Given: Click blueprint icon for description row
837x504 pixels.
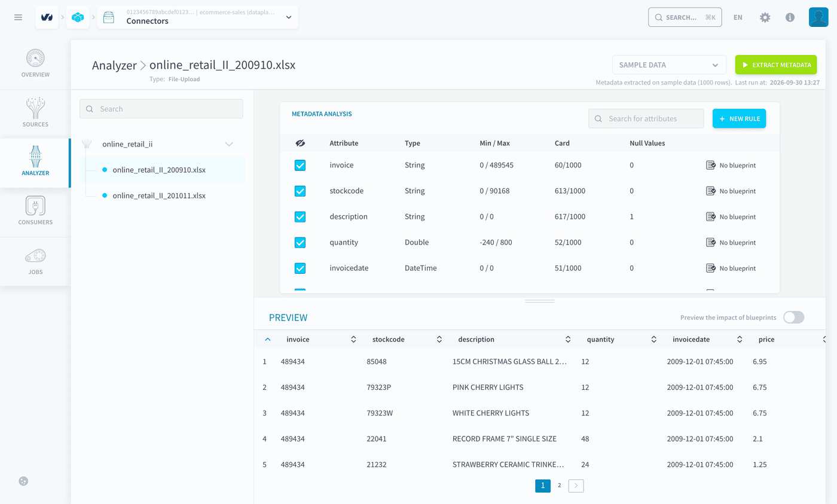Looking at the screenshot, I should point(711,216).
